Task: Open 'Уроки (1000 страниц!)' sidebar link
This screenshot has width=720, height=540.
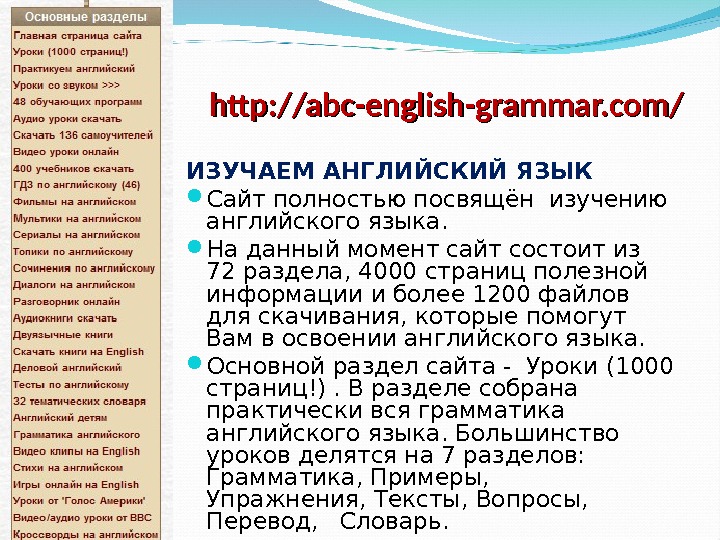Action: tap(71, 52)
